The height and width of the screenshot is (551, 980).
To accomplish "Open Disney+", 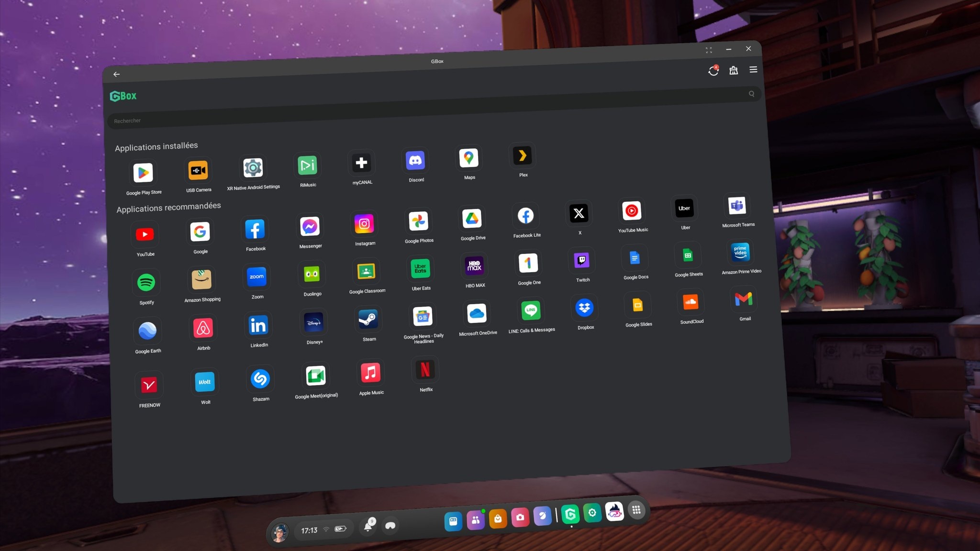I will click(313, 322).
